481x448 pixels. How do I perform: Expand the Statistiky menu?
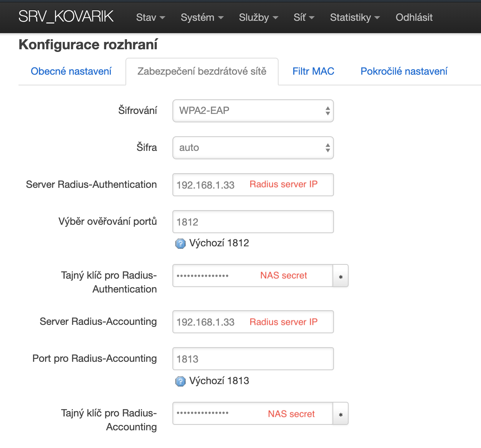click(355, 17)
